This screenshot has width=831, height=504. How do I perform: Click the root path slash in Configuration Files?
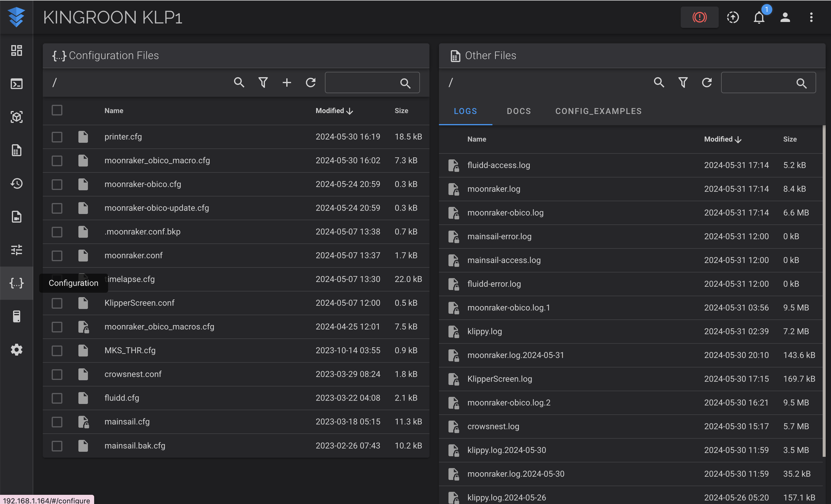pyautogui.click(x=55, y=82)
